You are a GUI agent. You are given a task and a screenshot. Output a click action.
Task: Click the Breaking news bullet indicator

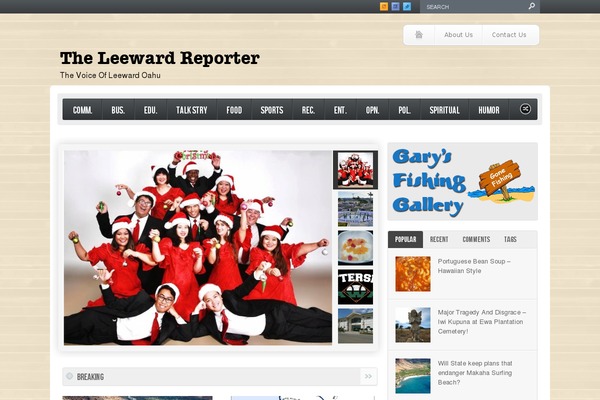pos(69,376)
